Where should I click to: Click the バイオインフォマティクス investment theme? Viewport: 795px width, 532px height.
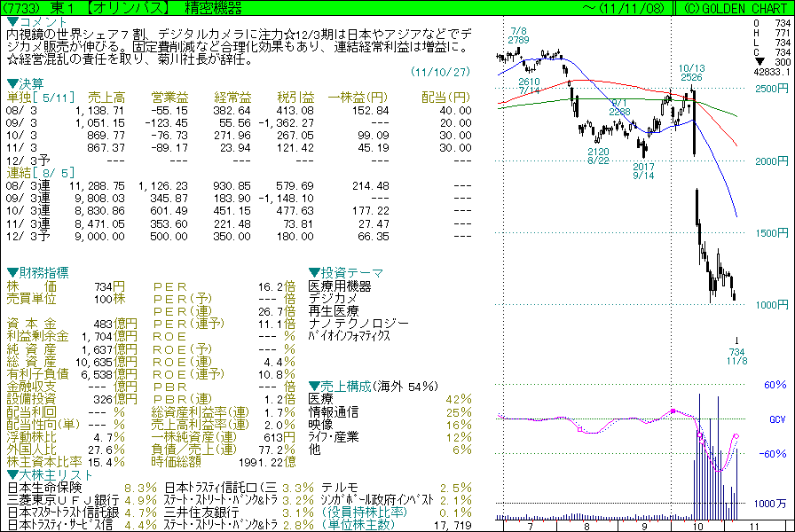350,336
